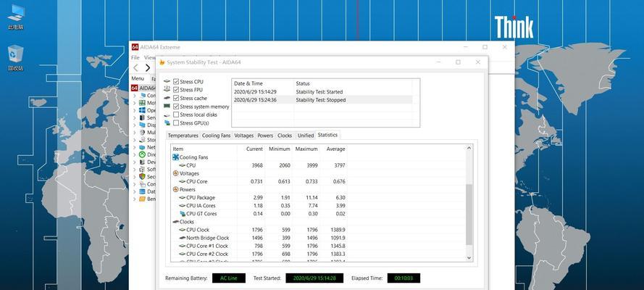This screenshot has height=290, width=644.
Task: Switch to the Clocks tab
Action: point(285,136)
